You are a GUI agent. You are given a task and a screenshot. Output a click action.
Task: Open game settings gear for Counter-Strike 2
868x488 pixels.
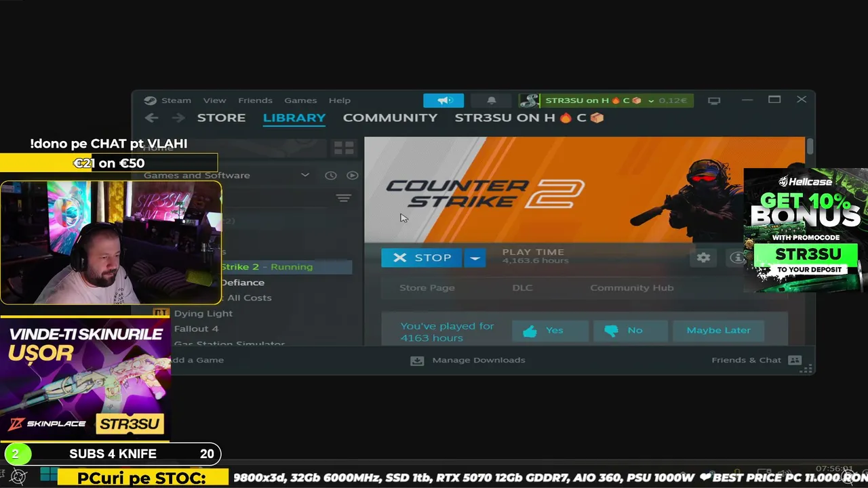click(703, 258)
